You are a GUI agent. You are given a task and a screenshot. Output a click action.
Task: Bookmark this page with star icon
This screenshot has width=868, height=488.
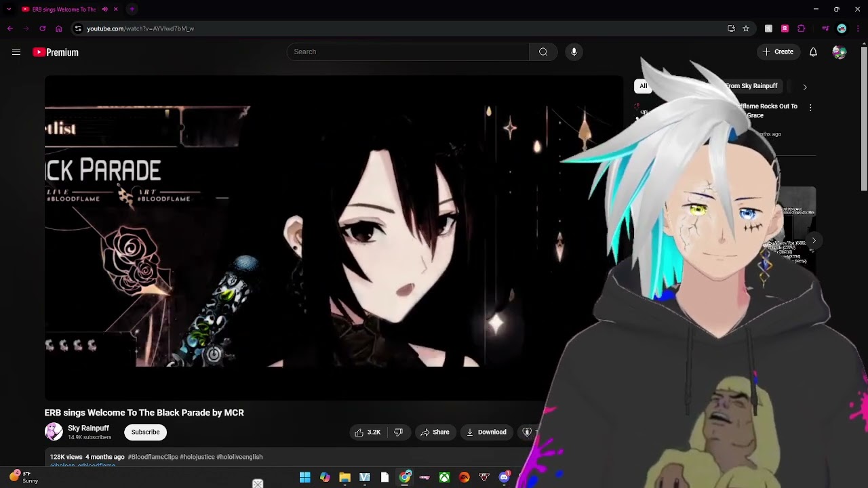tap(746, 28)
